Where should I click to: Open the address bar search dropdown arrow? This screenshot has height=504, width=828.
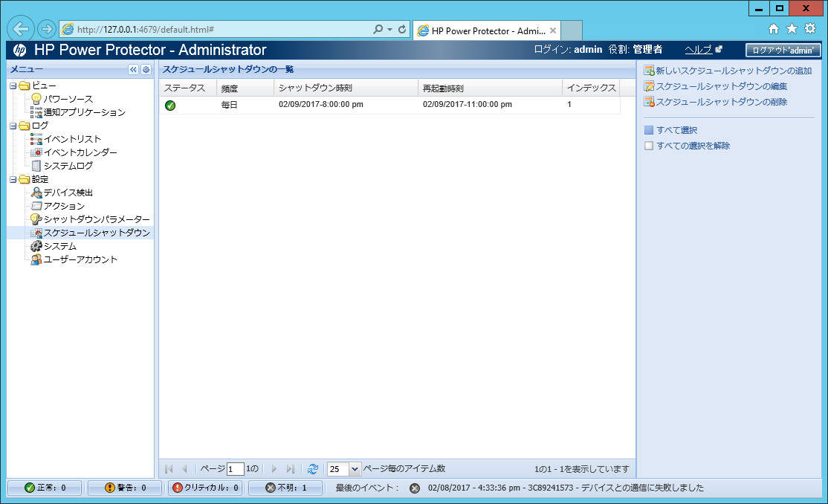pos(389,30)
